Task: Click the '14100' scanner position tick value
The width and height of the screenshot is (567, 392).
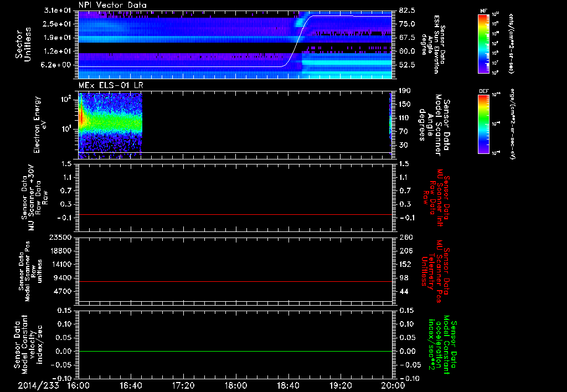Action: click(x=61, y=264)
